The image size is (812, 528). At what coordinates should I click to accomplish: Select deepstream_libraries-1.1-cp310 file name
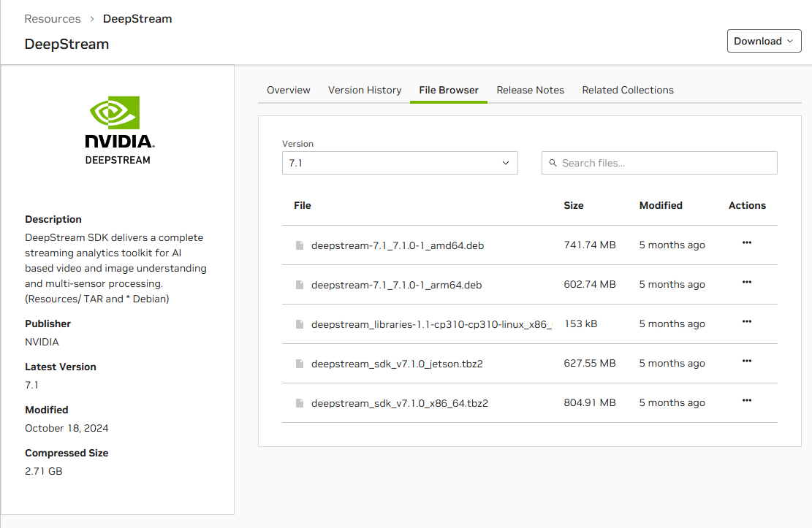tap(431, 324)
